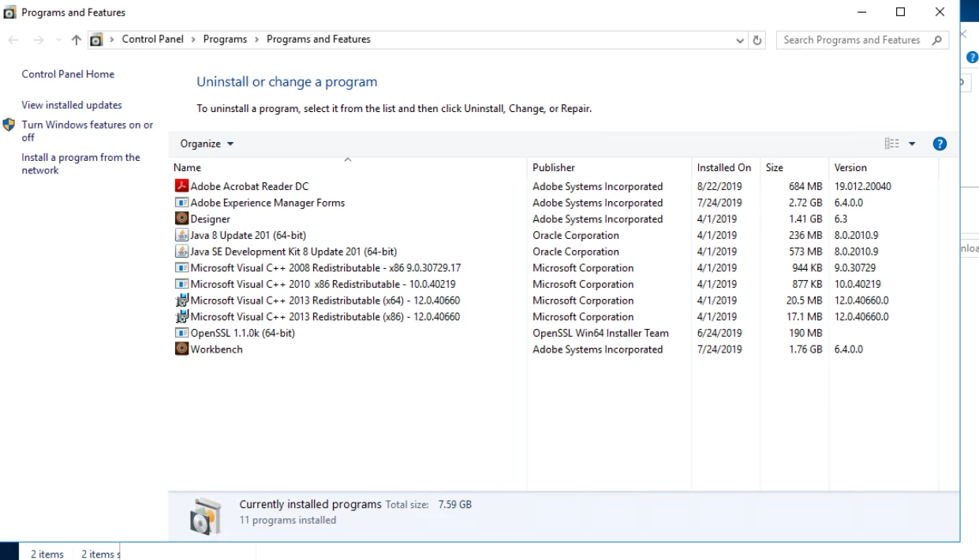
Task: Click the forward navigation arrow
Action: (x=38, y=40)
